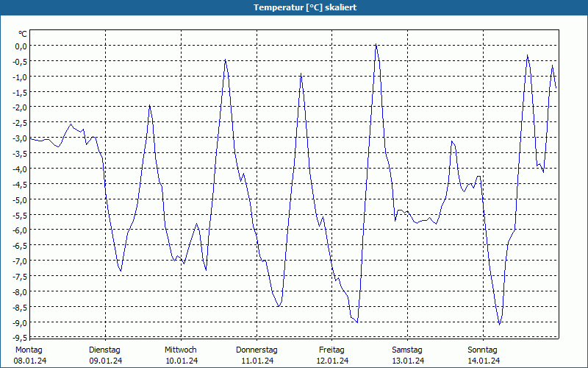Click the 09.01.24 date label

(x=105, y=361)
